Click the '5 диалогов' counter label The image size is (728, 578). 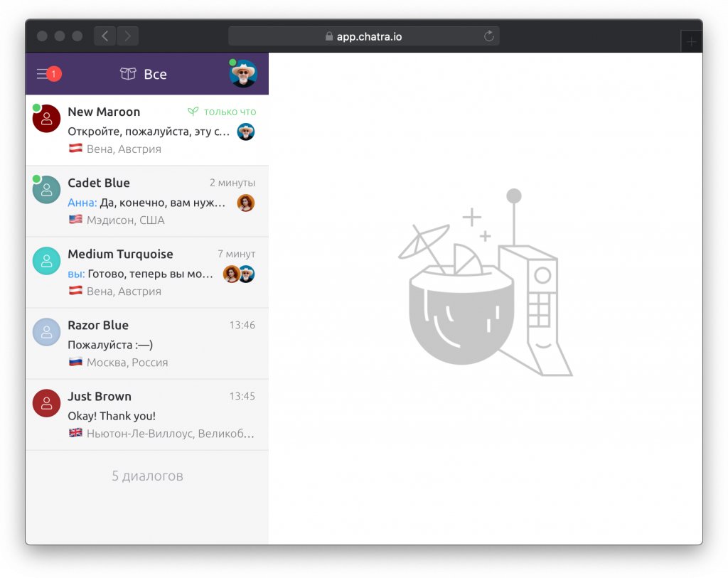(147, 476)
